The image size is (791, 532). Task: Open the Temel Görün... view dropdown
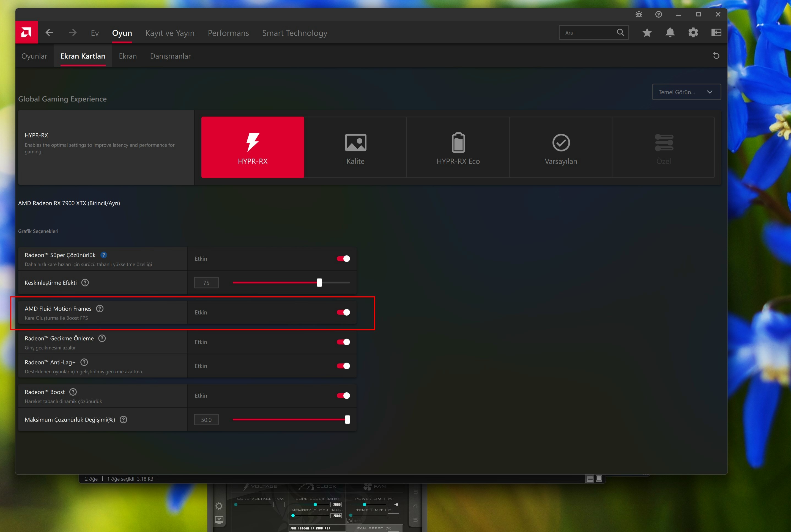(686, 92)
